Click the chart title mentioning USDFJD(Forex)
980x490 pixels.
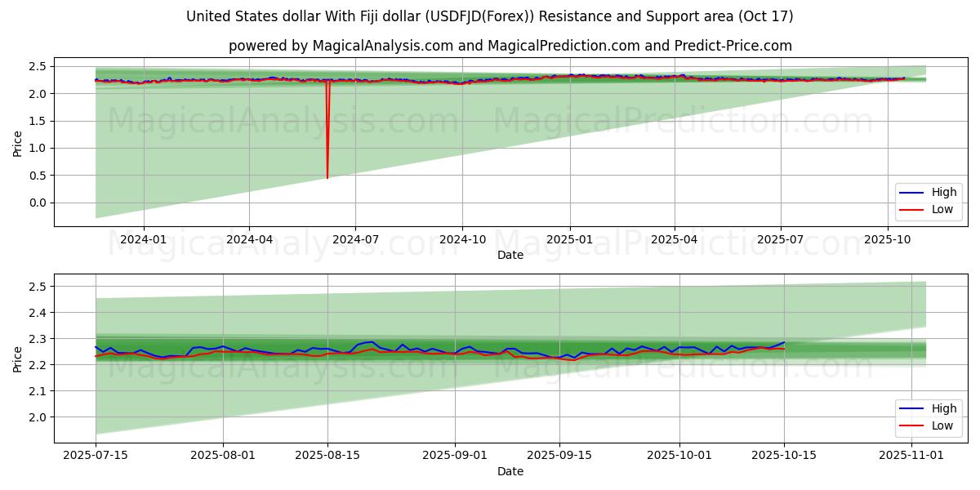pyautogui.click(x=489, y=16)
